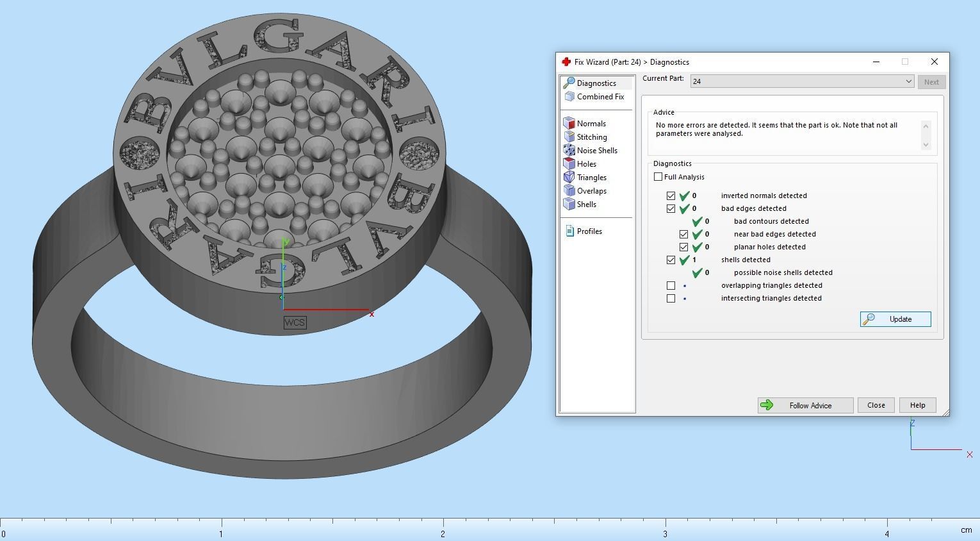Click the Advice message text
Viewport: 980px width, 541px height.
click(x=776, y=129)
